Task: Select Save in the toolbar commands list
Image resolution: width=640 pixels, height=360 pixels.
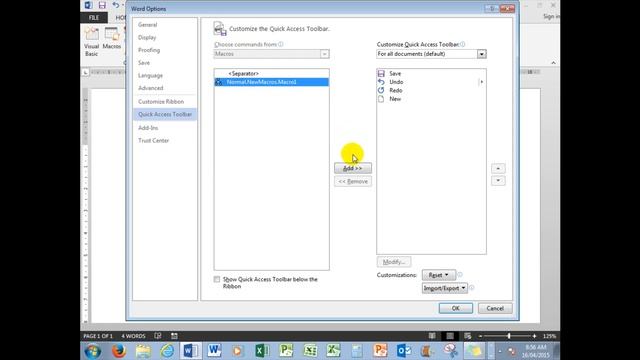Action: click(x=431, y=73)
